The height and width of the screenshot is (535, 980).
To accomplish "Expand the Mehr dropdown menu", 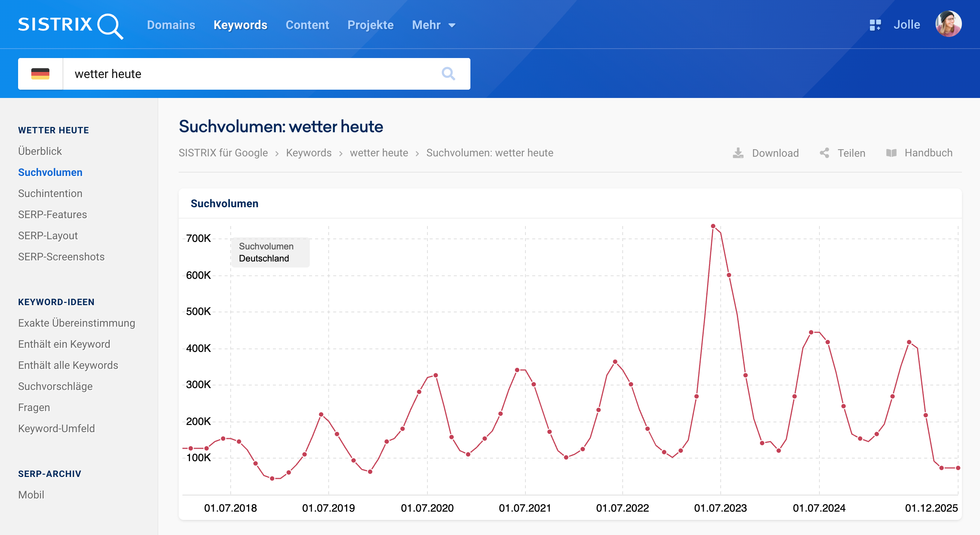I will pyautogui.click(x=433, y=25).
